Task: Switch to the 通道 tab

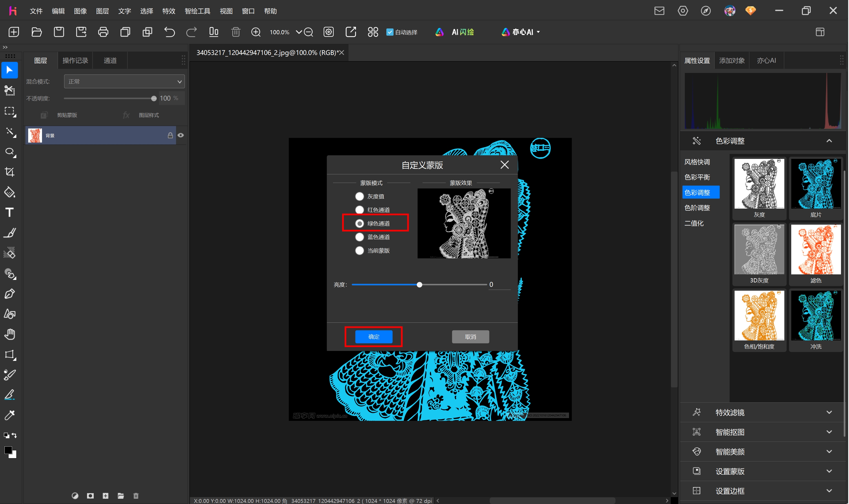Action: (110, 61)
